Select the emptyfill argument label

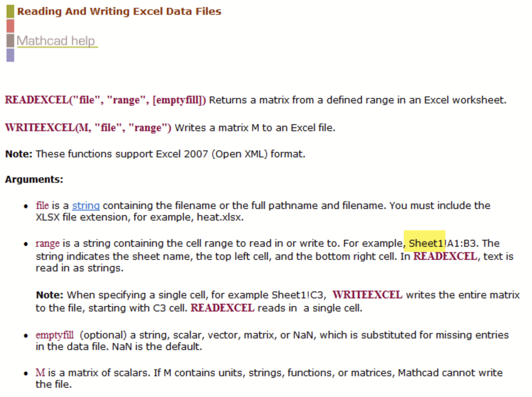point(55,335)
